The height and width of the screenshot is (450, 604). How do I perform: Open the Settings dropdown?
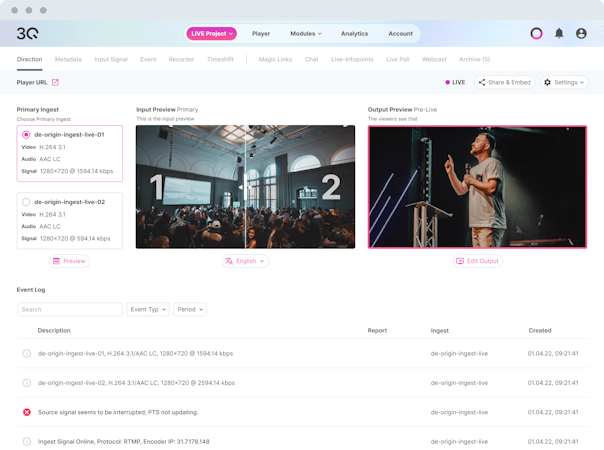[564, 82]
